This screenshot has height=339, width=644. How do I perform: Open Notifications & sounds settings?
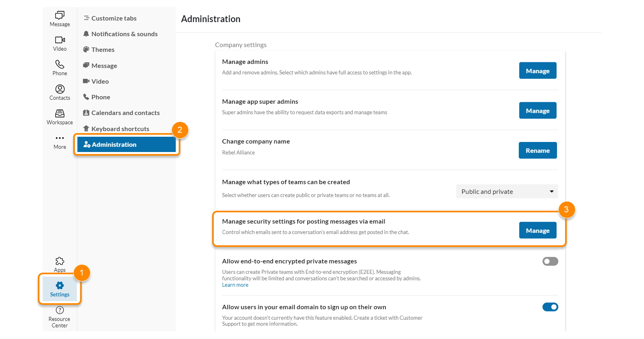coord(124,34)
